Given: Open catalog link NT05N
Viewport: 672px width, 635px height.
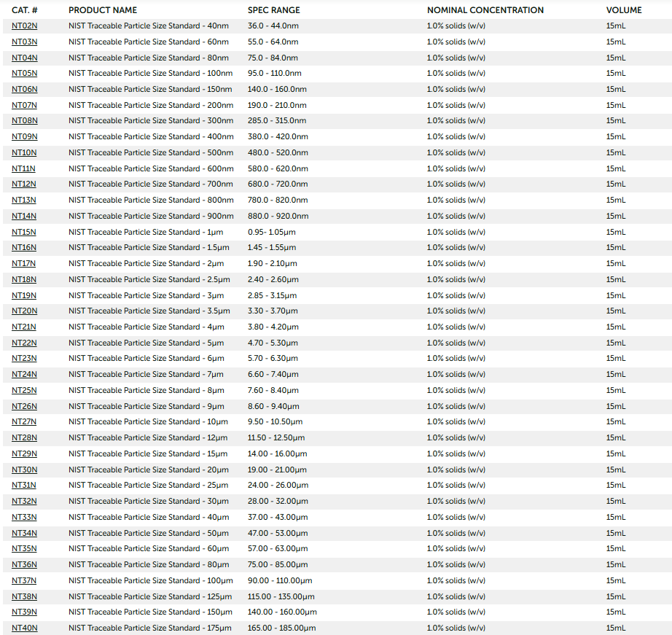Looking at the screenshot, I should (x=25, y=73).
